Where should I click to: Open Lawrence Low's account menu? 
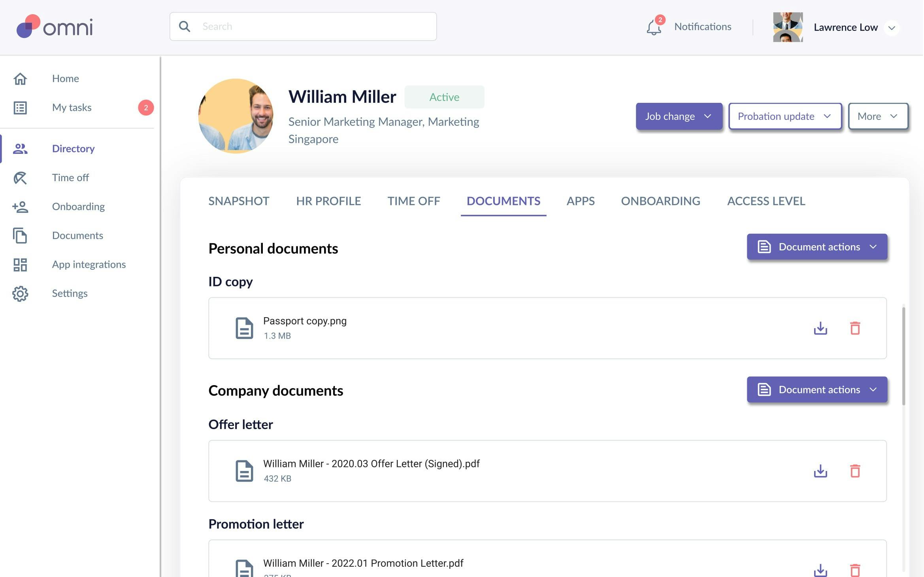tap(892, 27)
